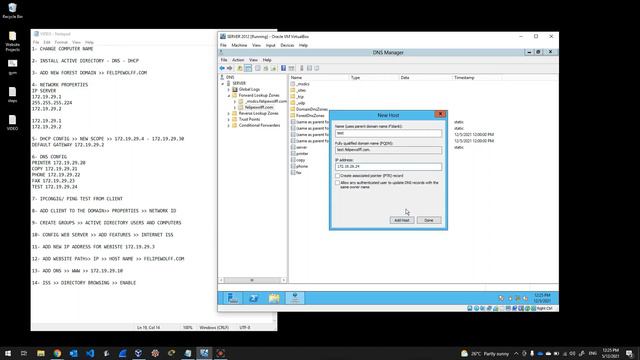Image resolution: width=640 pixels, height=360 pixels.
Task: Select the phone record in list
Action: pyautogui.click(x=302, y=166)
